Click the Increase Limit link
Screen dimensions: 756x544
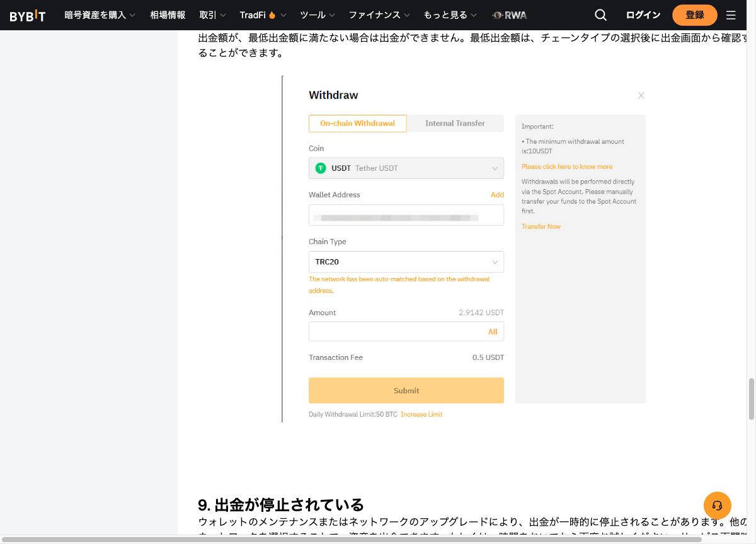(421, 414)
